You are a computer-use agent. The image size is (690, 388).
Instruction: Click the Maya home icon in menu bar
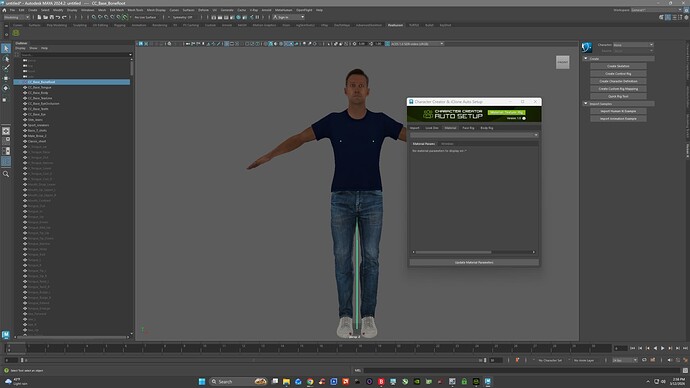click(4, 10)
